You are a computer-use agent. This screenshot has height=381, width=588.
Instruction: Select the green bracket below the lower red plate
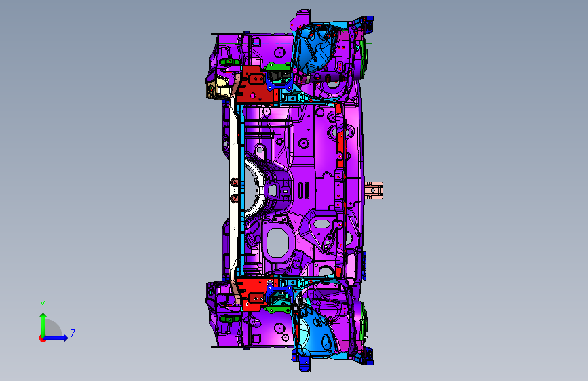click(x=277, y=310)
